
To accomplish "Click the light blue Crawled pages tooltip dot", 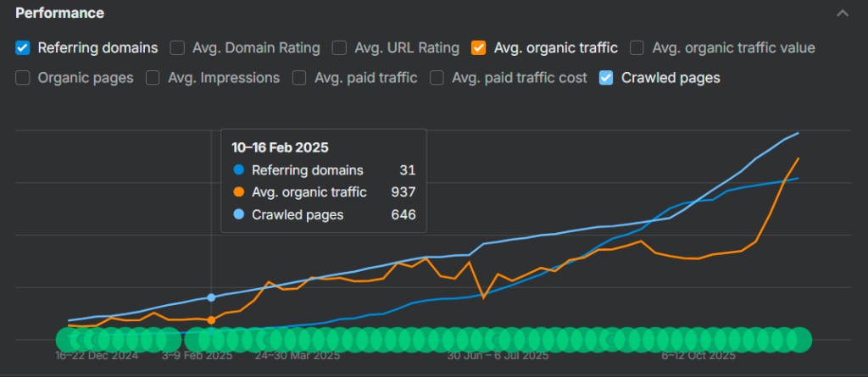I will [x=238, y=214].
